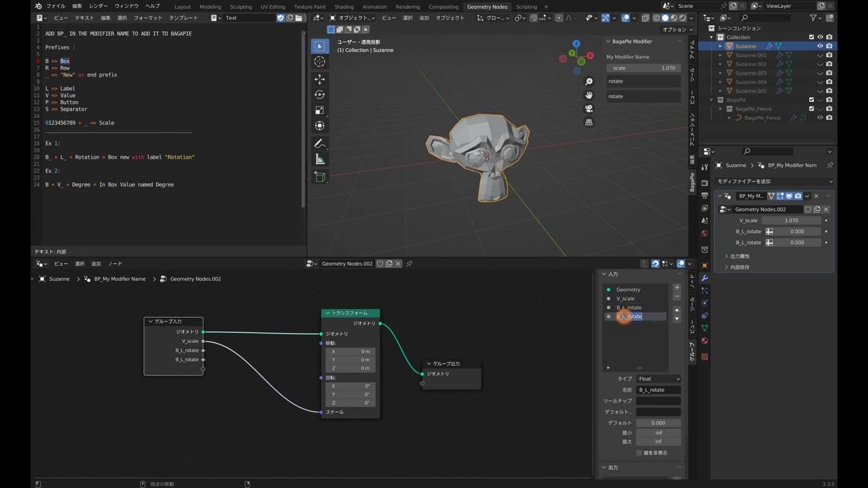Collapse the Transform node
This screenshot has width=868, height=488.
coord(328,313)
